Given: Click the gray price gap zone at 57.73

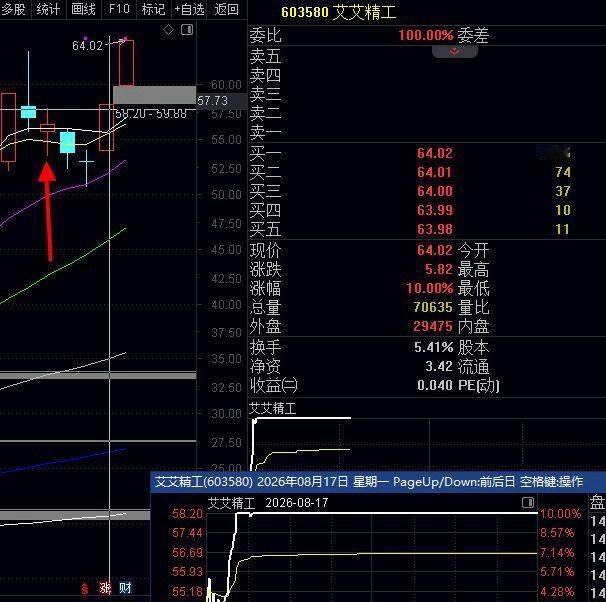Looking at the screenshot, I should coord(155,95).
